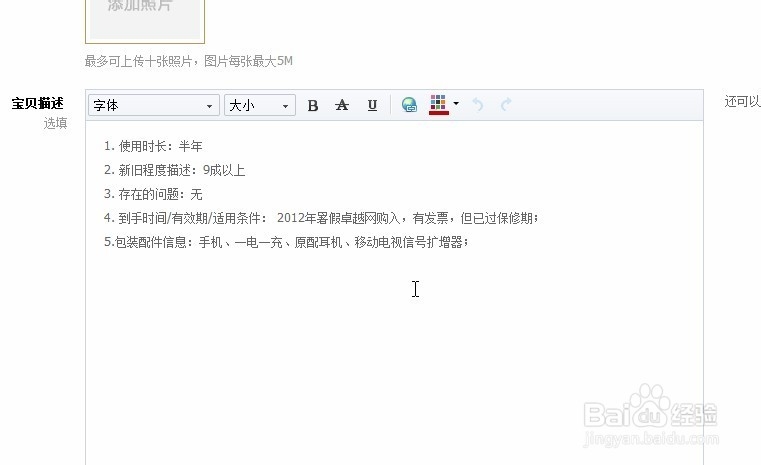Click line '2. 新旧程度描述：9成以上'
This screenshot has height=465, width=761.
click(x=174, y=170)
